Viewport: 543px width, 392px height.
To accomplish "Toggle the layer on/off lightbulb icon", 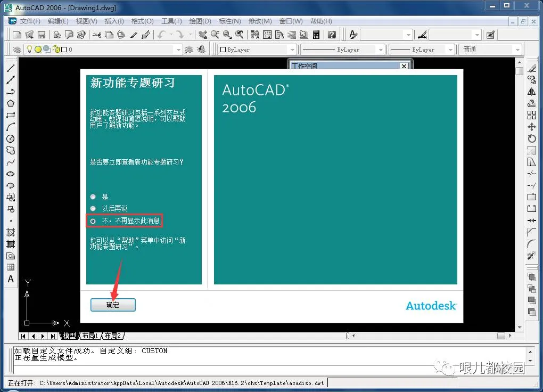I will coord(30,50).
